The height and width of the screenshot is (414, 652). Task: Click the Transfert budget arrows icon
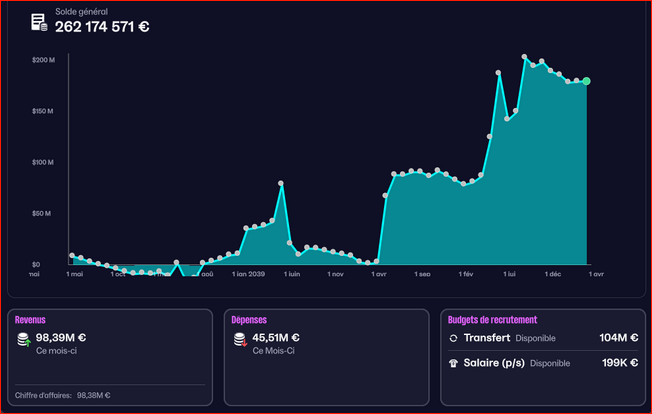coord(455,338)
